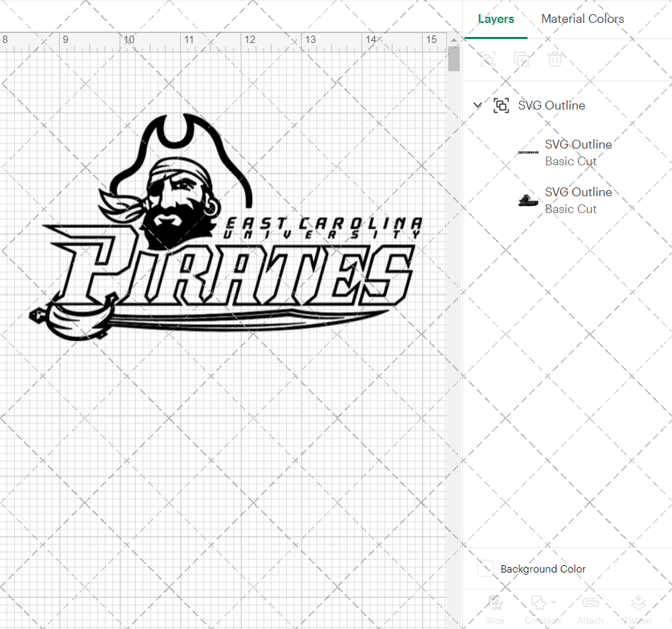Screen dimensions: 672x629
Task: Click the vertical scrollbar thumb
Action: (x=454, y=58)
